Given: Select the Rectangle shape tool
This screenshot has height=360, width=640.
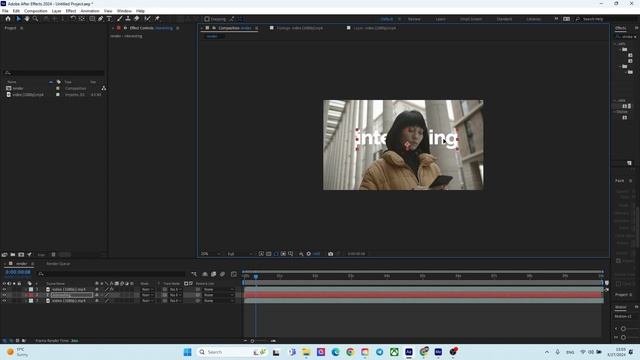Looking at the screenshot, I should point(92,19).
